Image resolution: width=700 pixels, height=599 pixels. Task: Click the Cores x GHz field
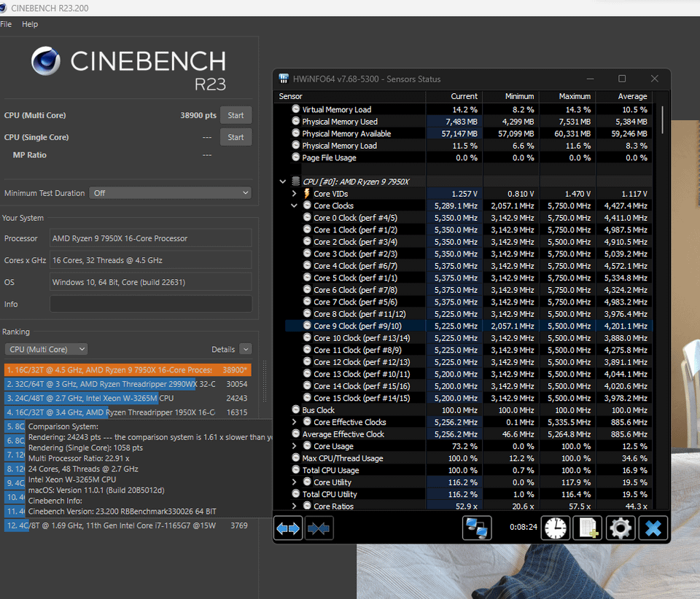click(x=151, y=260)
